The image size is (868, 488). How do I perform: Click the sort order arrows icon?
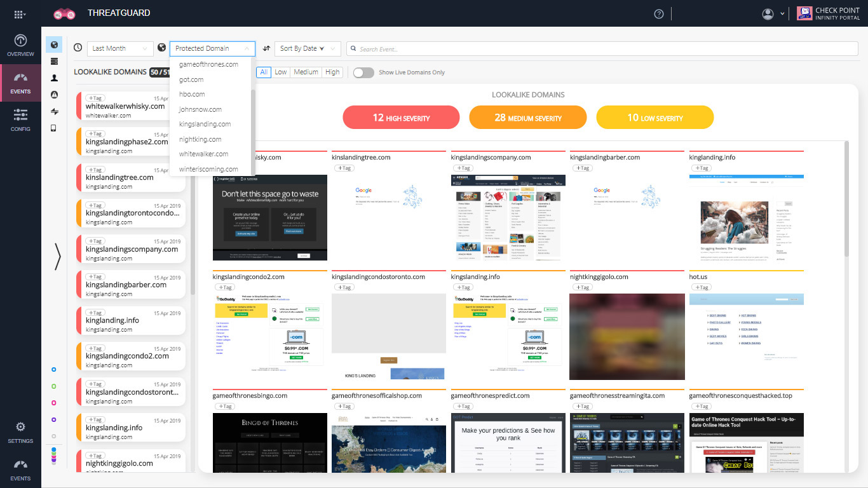(266, 48)
